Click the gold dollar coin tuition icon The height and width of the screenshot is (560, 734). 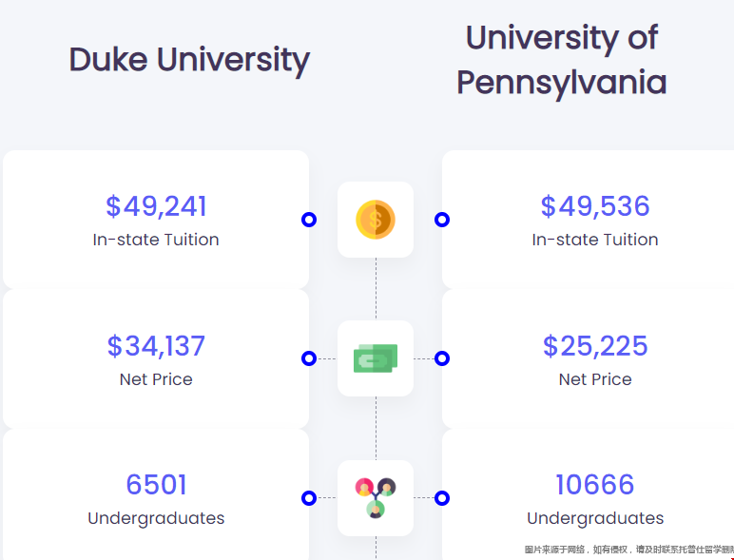[376, 220]
